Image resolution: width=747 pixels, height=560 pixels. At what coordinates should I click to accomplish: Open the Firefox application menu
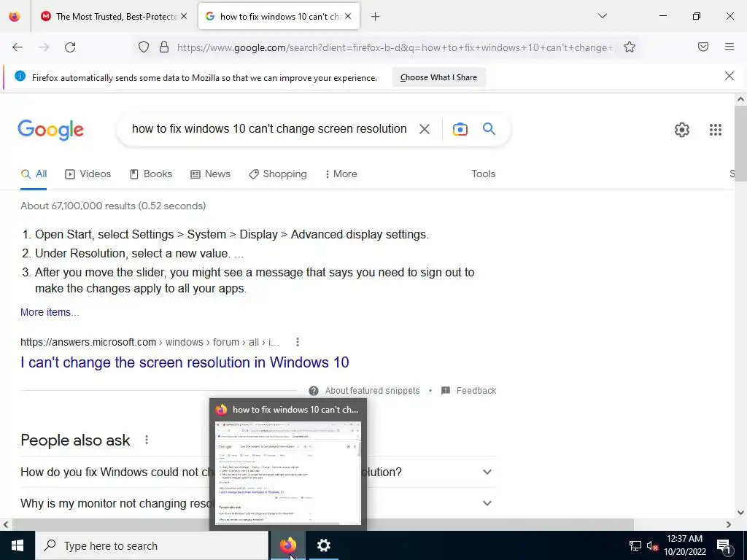pos(729,47)
